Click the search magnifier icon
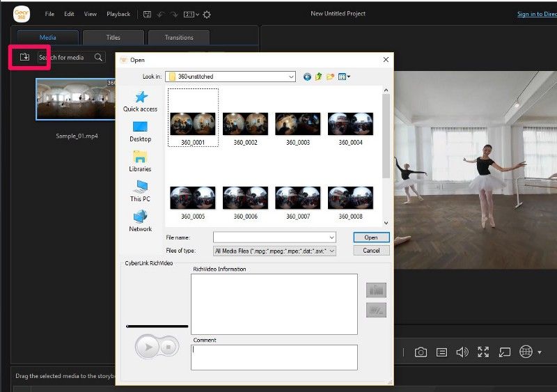The height and width of the screenshot is (392, 557). tap(98, 57)
